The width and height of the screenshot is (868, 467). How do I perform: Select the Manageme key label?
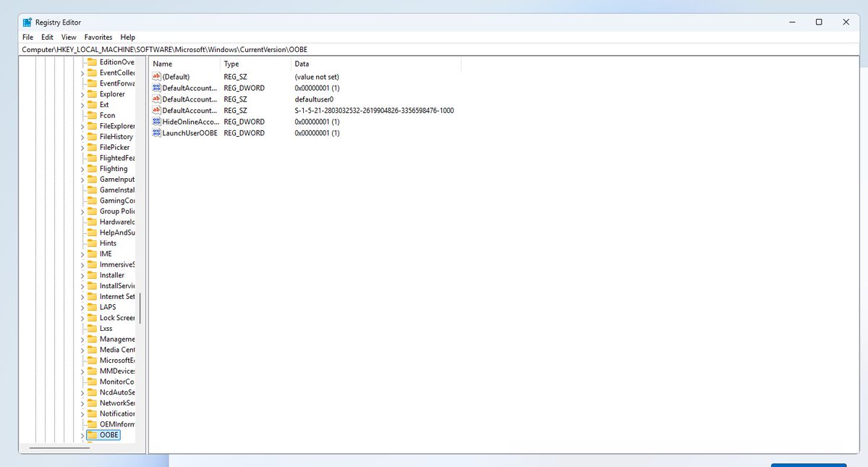[x=117, y=339]
